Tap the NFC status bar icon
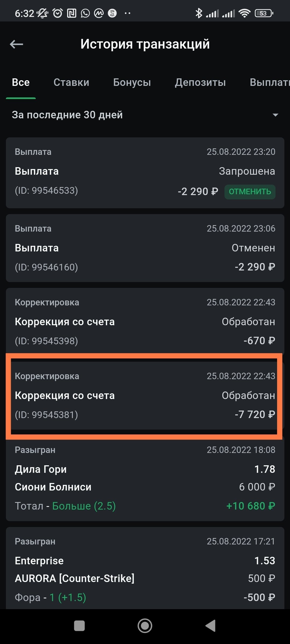Screen dimensions: 290x644 click(x=71, y=13)
